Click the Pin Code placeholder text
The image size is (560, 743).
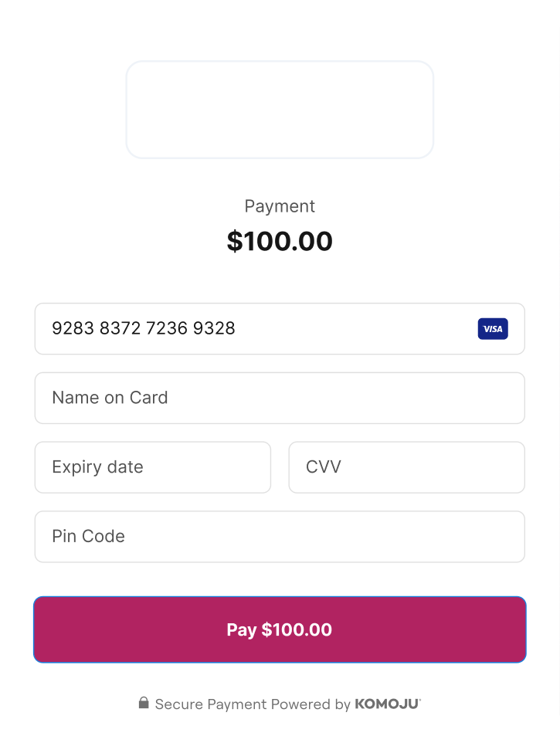pyautogui.click(x=89, y=536)
